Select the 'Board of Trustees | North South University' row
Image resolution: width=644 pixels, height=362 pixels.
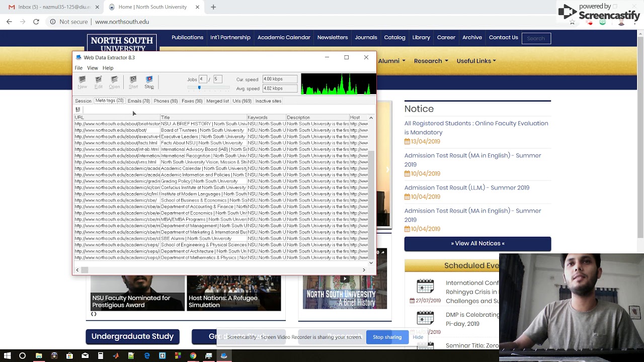pyautogui.click(x=221, y=130)
